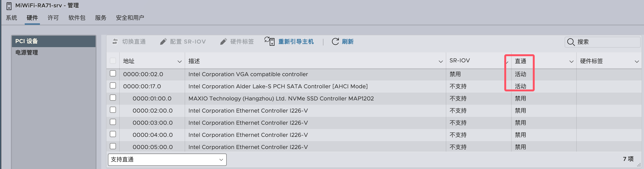This screenshot has width=644, height=169.
Task: Click the host icon beside MiWiFi-RA71-srv title
Action: 9,5
